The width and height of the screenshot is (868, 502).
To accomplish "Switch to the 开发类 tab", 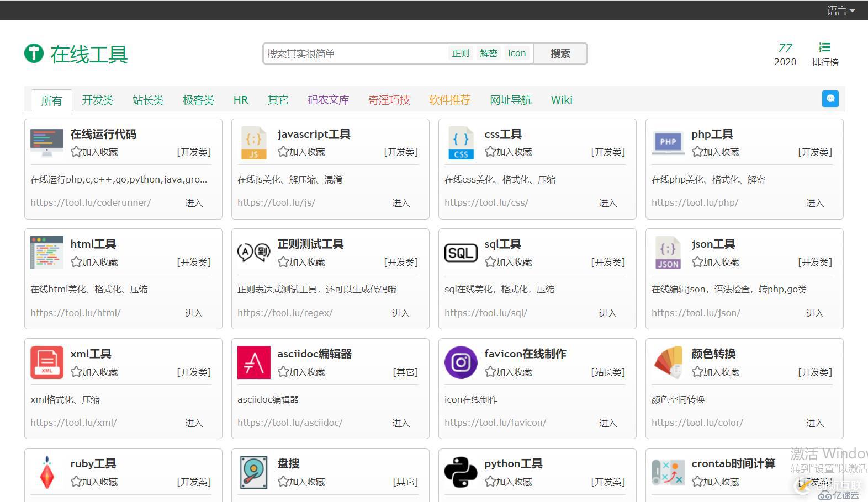I will tap(98, 100).
